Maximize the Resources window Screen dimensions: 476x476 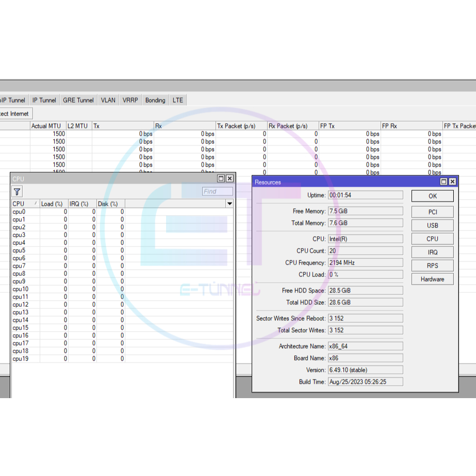(x=444, y=182)
